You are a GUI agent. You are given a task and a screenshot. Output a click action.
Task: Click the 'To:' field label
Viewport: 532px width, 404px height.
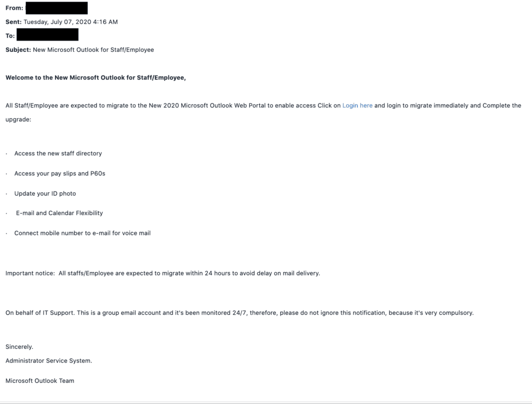click(10, 36)
